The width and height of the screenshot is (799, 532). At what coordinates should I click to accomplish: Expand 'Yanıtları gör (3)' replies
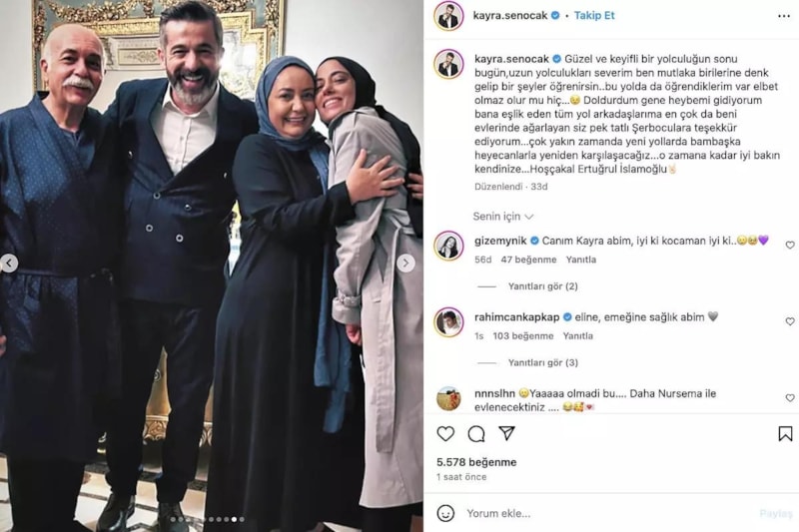pos(542,362)
